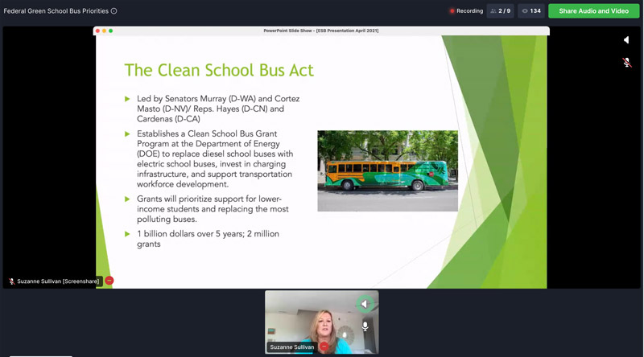Click the muted microphone icon on the screenshare

626,62
